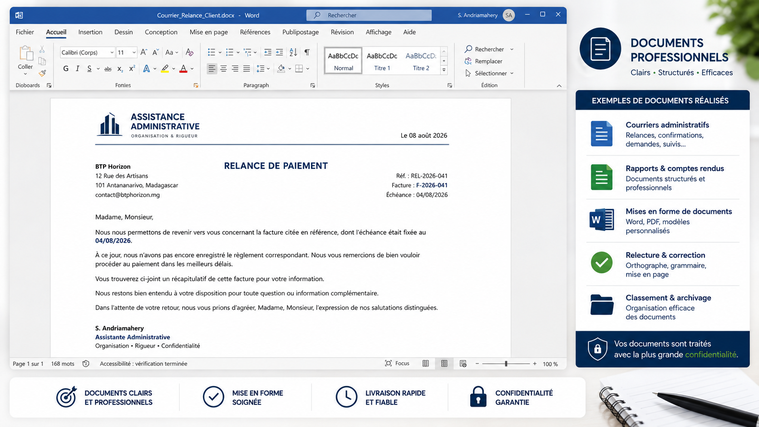Clear all formatting from the selection
The image size is (759, 427).
pyautogui.click(x=190, y=52)
